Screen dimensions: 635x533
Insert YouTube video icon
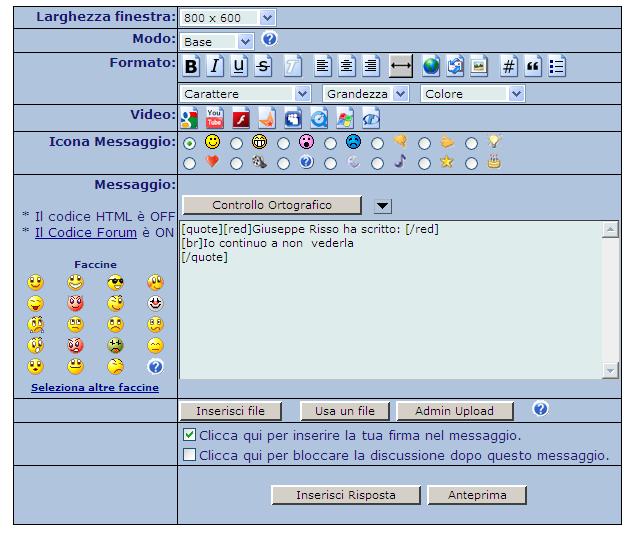(x=215, y=118)
